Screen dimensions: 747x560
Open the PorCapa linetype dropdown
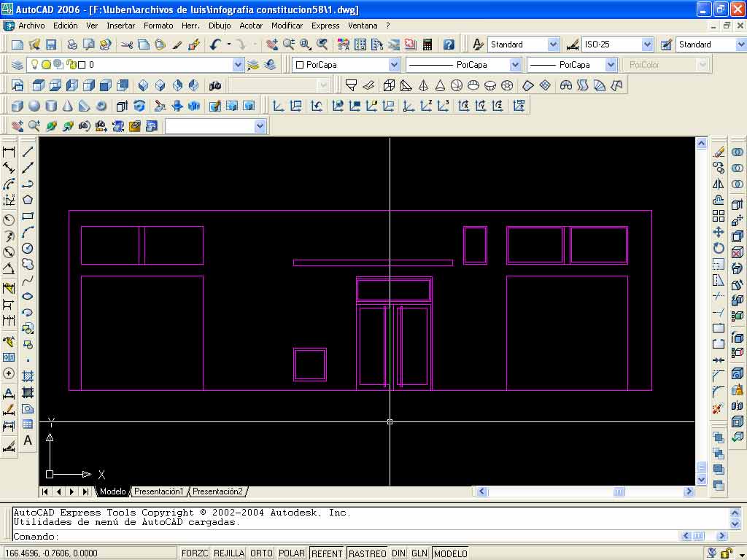(515, 65)
